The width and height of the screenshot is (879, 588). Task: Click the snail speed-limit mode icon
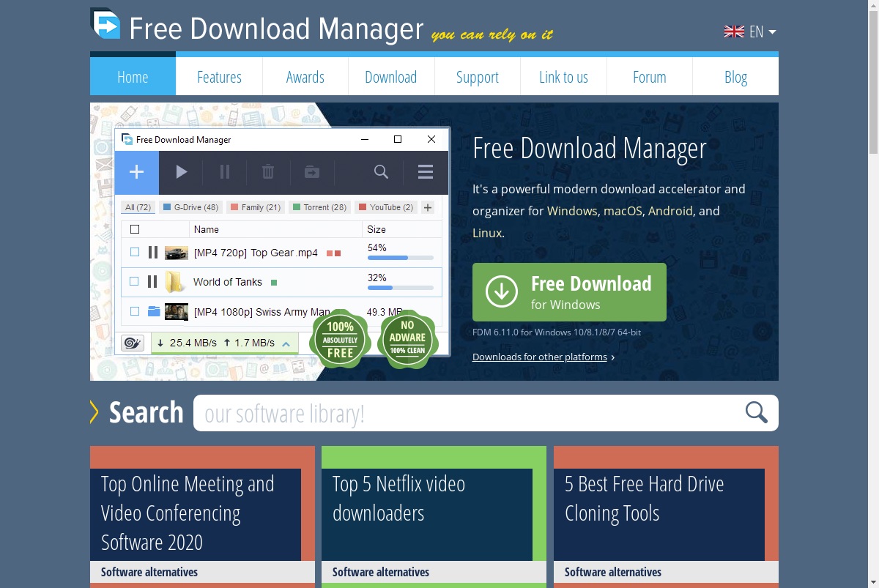[x=133, y=343]
